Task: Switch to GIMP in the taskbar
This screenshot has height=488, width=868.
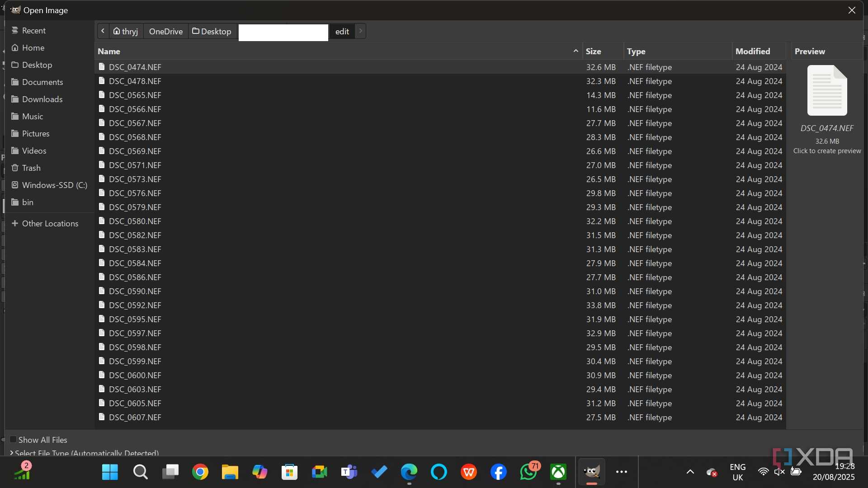Action: pos(591,472)
